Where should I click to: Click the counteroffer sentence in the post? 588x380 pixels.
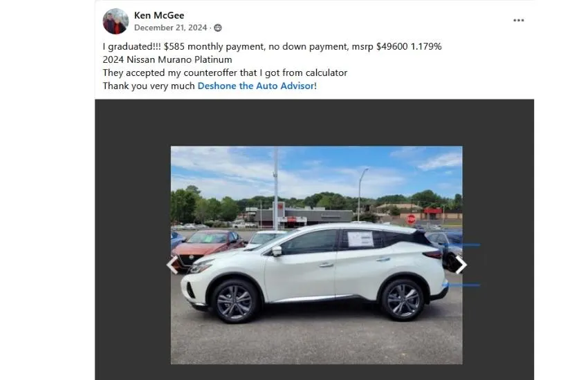225,73
